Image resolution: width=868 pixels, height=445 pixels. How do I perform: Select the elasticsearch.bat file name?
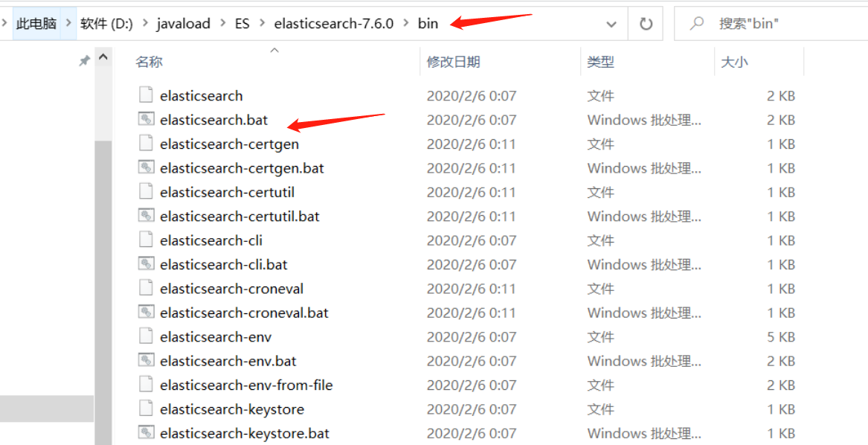tap(213, 120)
